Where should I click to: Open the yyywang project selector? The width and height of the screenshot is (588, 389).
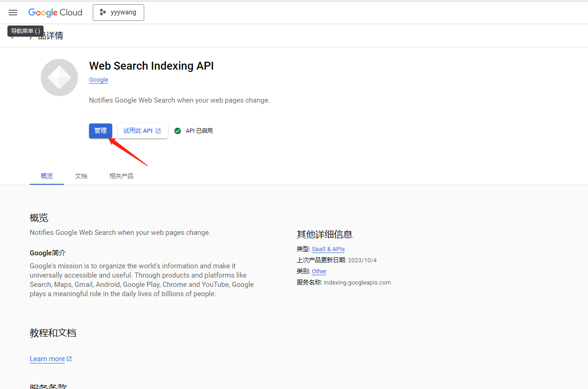[118, 13]
